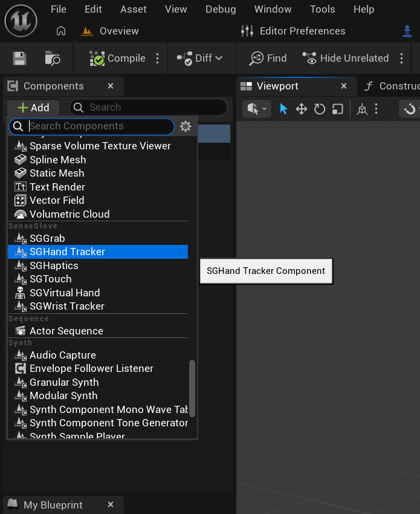Screen dimensions: 420x514
Task: Open the Edit menu
Action: 93,9
